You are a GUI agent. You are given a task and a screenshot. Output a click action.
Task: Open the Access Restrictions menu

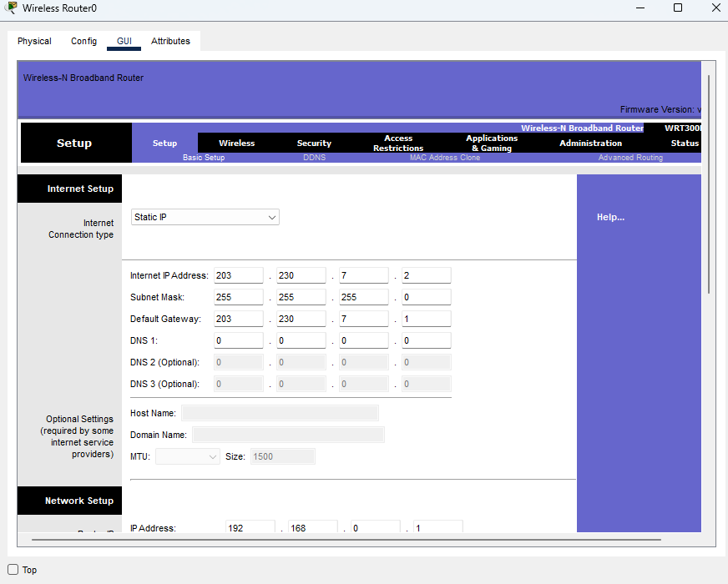[398, 143]
